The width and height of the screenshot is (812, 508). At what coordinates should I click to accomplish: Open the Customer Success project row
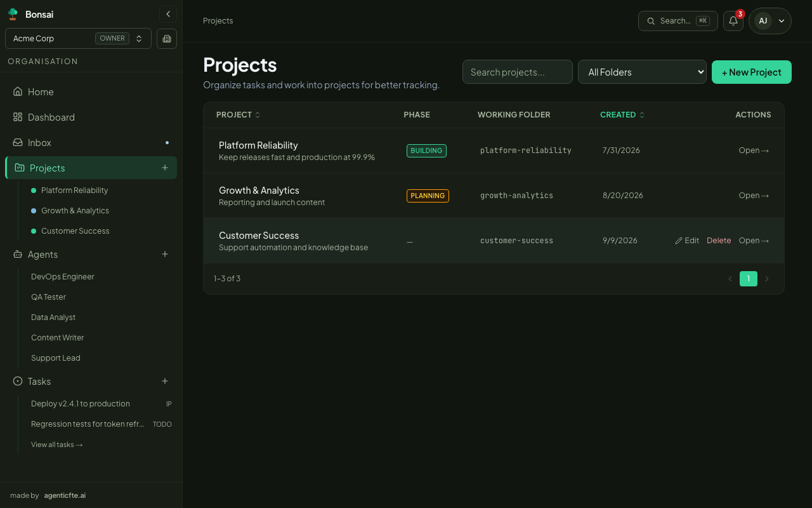pos(754,241)
